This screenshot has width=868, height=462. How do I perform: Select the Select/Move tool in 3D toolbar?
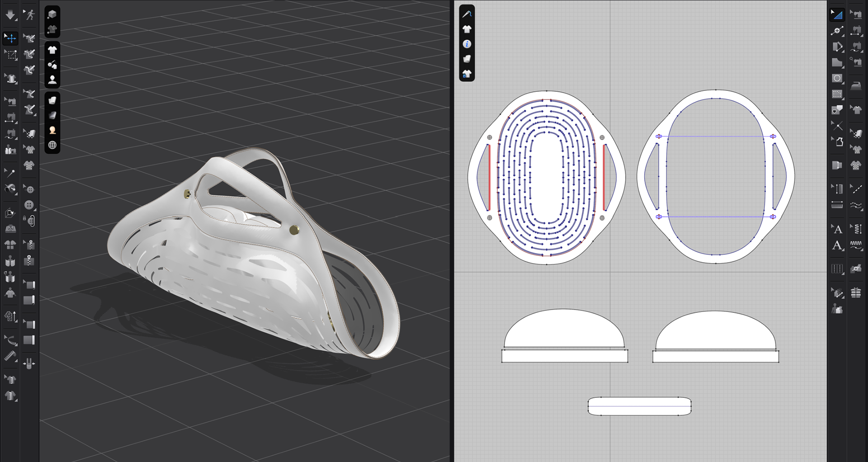click(x=10, y=38)
